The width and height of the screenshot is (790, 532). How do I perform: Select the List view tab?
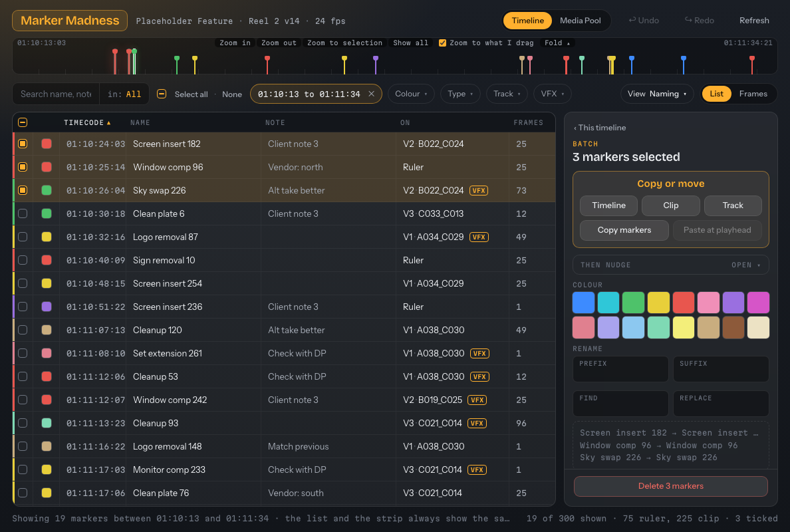click(x=716, y=94)
